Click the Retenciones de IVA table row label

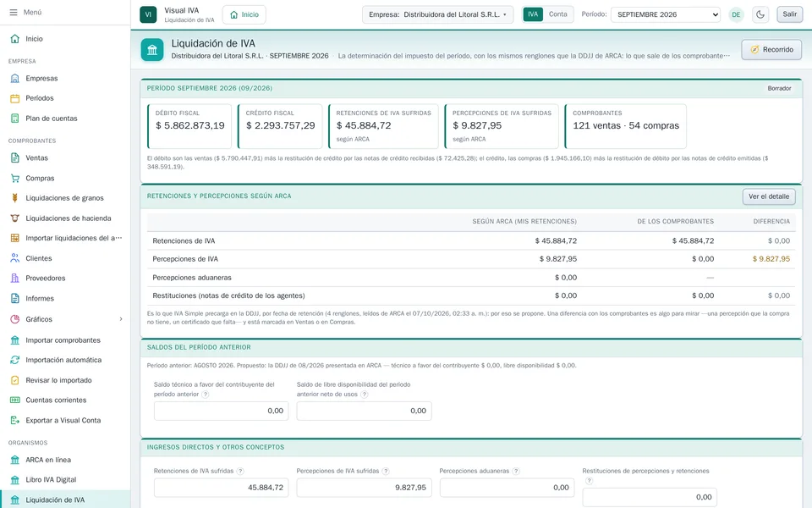click(184, 241)
